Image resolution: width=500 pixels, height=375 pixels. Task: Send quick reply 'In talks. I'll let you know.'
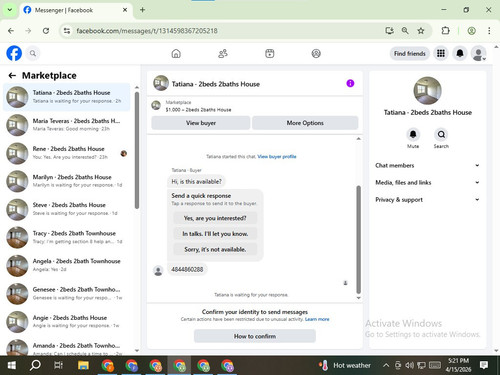(215, 234)
